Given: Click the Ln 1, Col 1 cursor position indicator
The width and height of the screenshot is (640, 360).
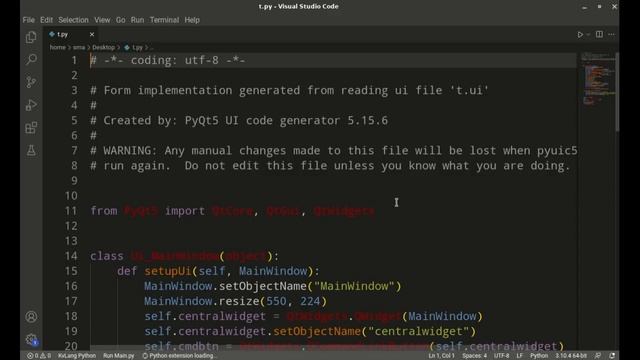Looking at the screenshot, I should (x=441, y=356).
